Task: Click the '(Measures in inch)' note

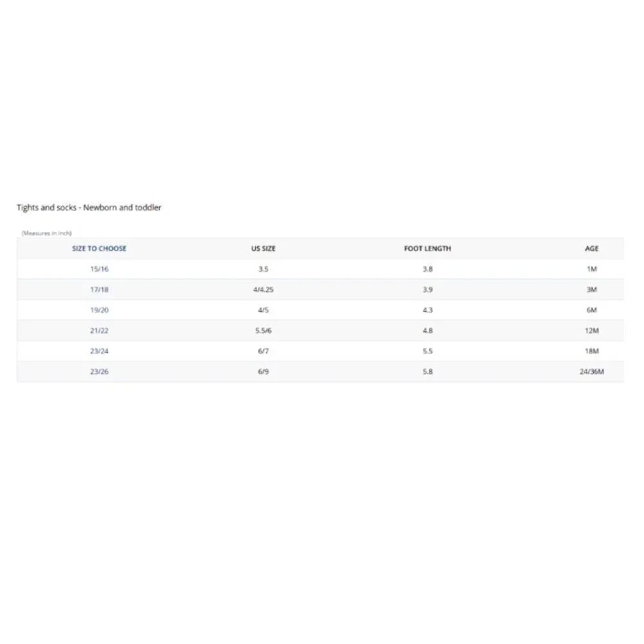Action: pyautogui.click(x=46, y=233)
